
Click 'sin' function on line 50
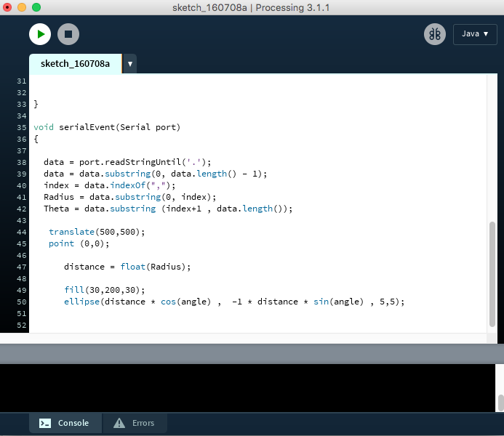coord(321,302)
